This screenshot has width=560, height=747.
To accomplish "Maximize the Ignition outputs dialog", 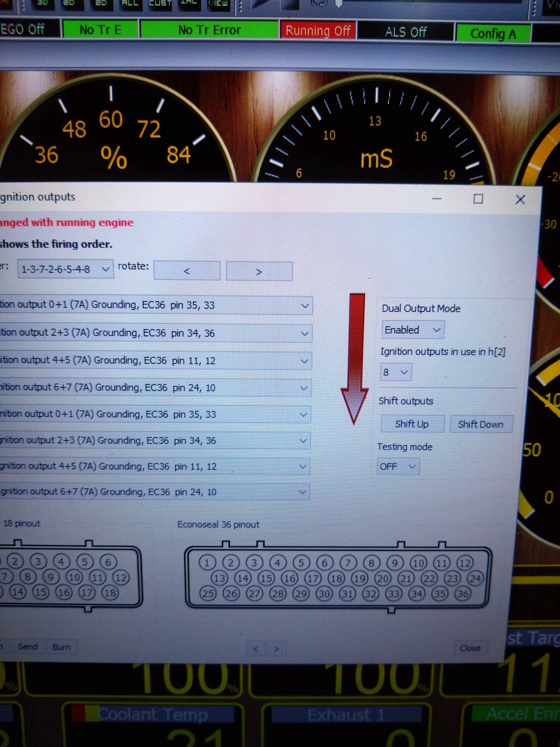I will pos(478,199).
